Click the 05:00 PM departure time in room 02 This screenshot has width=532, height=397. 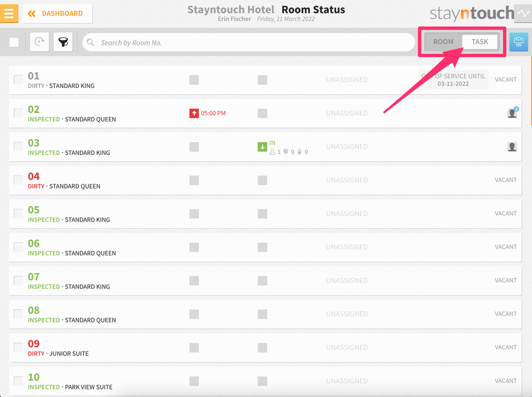point(213,113)
